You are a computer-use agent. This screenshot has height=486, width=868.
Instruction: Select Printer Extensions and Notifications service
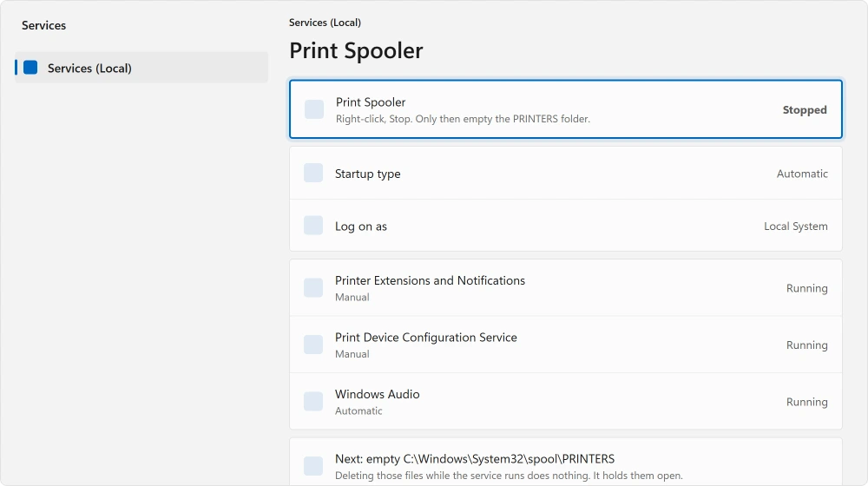(x=566, y=288)
